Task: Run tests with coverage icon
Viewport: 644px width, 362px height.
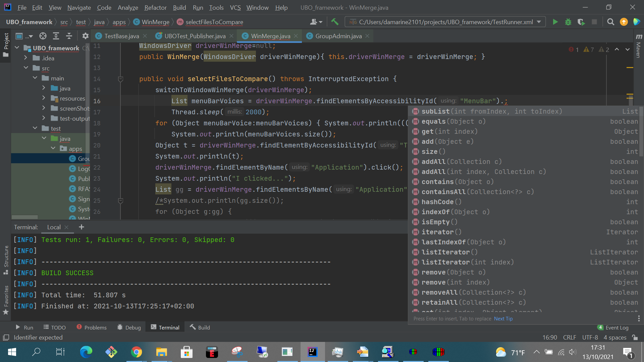Action: [581, 22]
